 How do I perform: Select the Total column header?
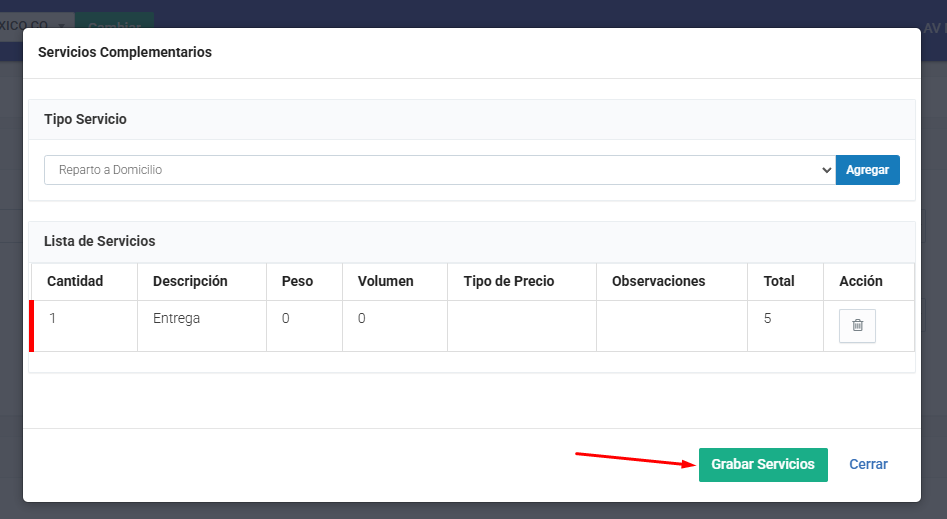click(779, 281)
